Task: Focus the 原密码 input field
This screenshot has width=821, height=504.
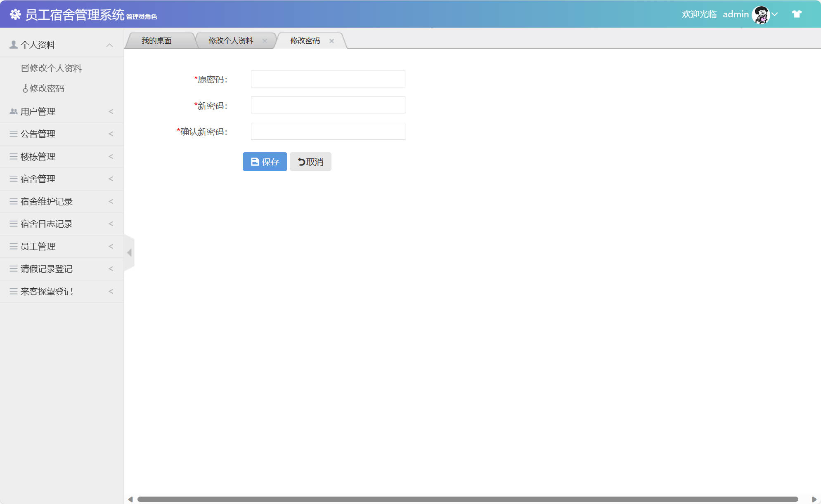Action: click(328, 79)
